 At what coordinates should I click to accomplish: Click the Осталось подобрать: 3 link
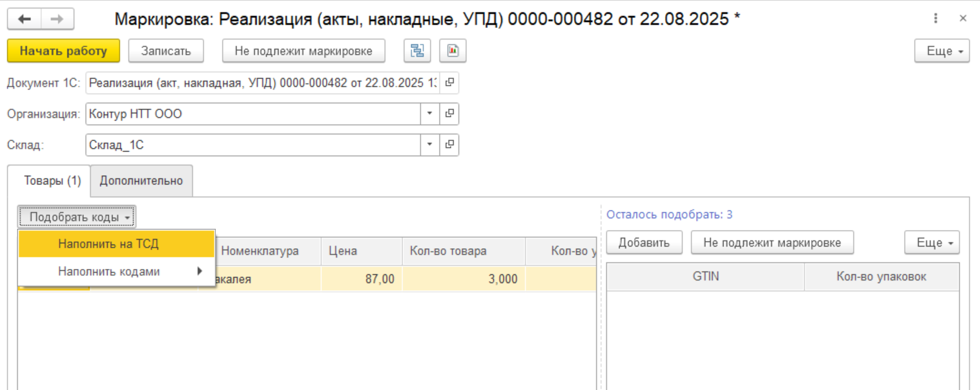[x=669, y=215]
